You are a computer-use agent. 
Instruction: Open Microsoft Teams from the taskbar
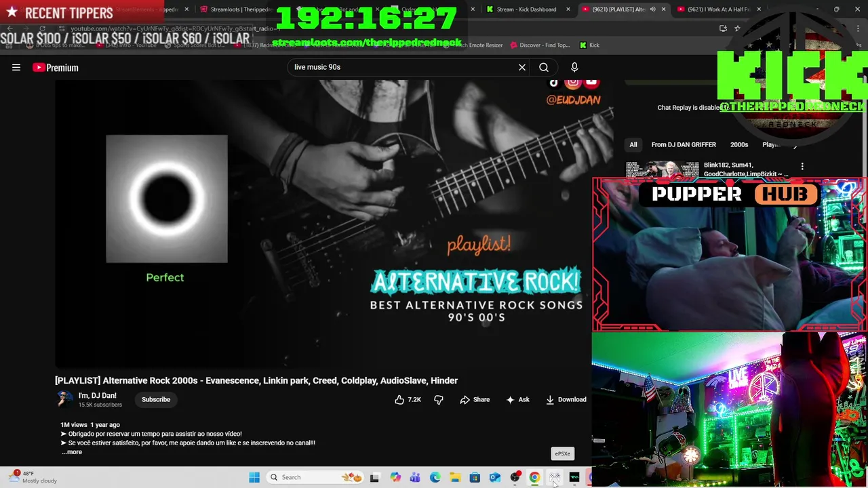coord(415,478)
